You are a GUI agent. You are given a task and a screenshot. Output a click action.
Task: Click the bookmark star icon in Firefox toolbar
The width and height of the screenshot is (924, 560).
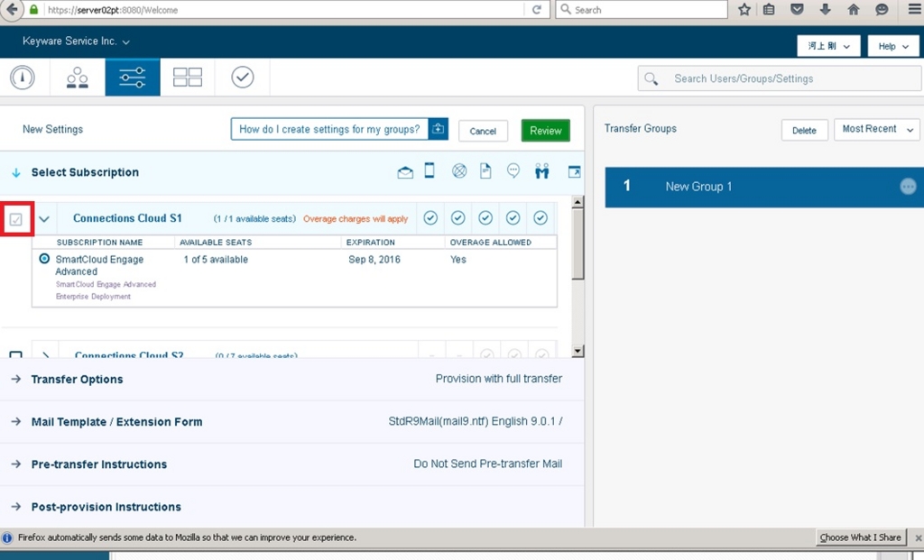click(x=744, y=9)
